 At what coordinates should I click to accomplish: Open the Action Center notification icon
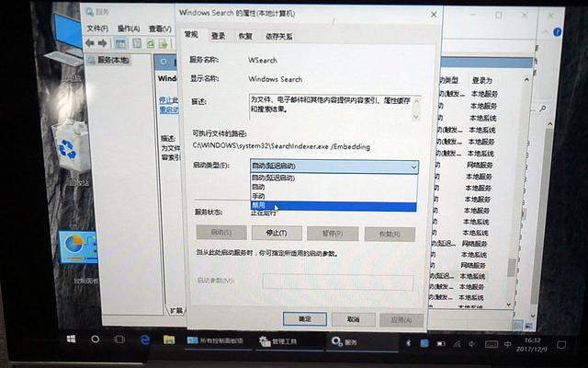(x=561, y=345)
